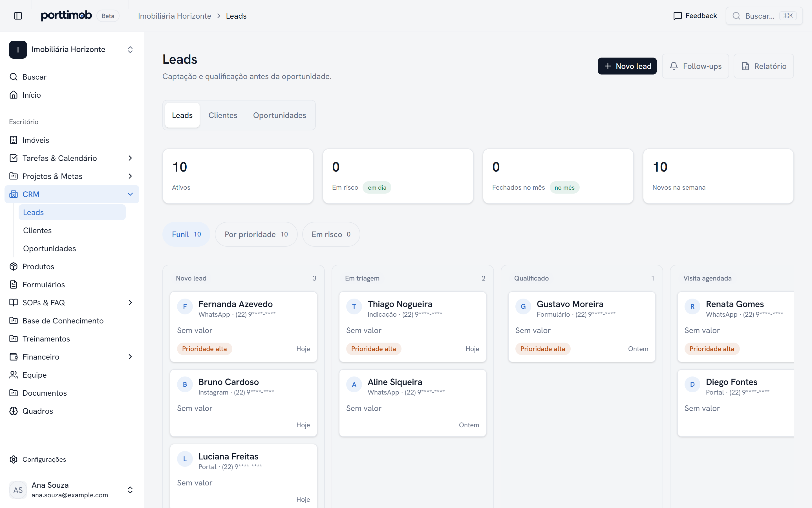
Task: Click the Equipe people icon
Action: click(x=14, y=375)
